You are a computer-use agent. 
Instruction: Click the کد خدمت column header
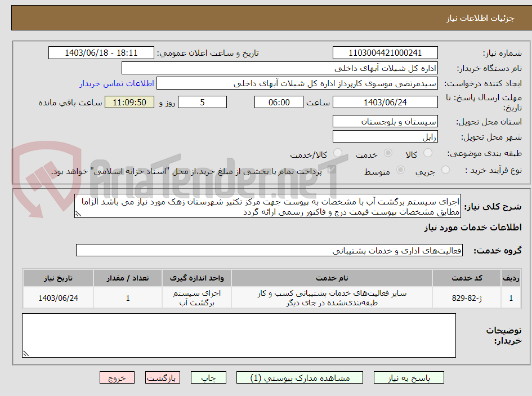point(467,278)
